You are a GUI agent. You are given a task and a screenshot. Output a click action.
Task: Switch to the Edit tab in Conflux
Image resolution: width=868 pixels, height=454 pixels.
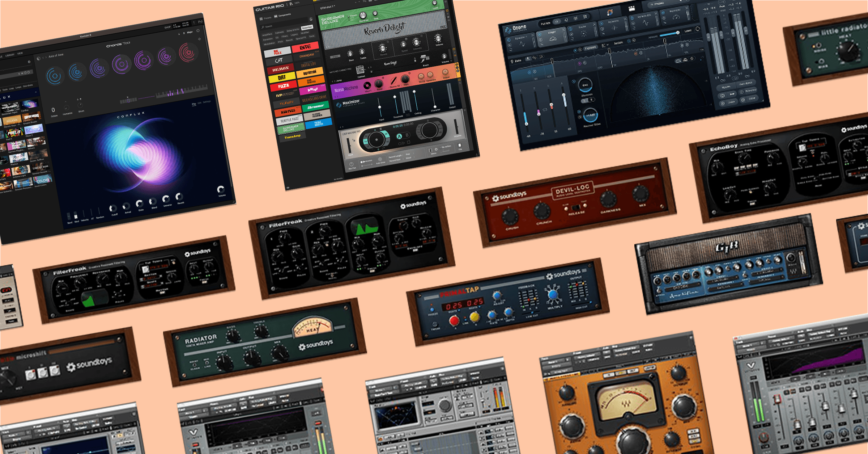pyautogui.click(x=199, y=103)
